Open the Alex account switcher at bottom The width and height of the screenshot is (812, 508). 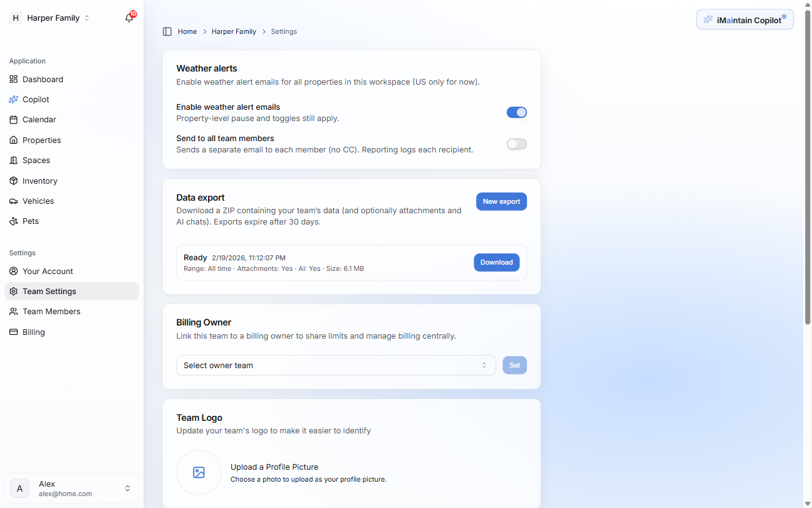[71, 488]
